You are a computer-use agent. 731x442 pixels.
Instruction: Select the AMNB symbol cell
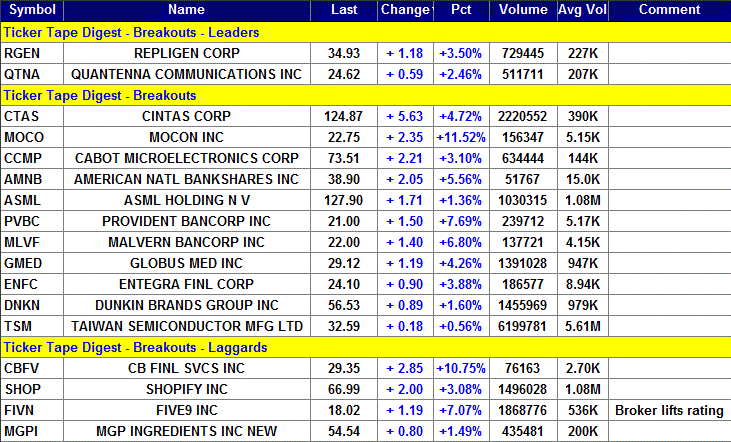[x=32, y=179]
